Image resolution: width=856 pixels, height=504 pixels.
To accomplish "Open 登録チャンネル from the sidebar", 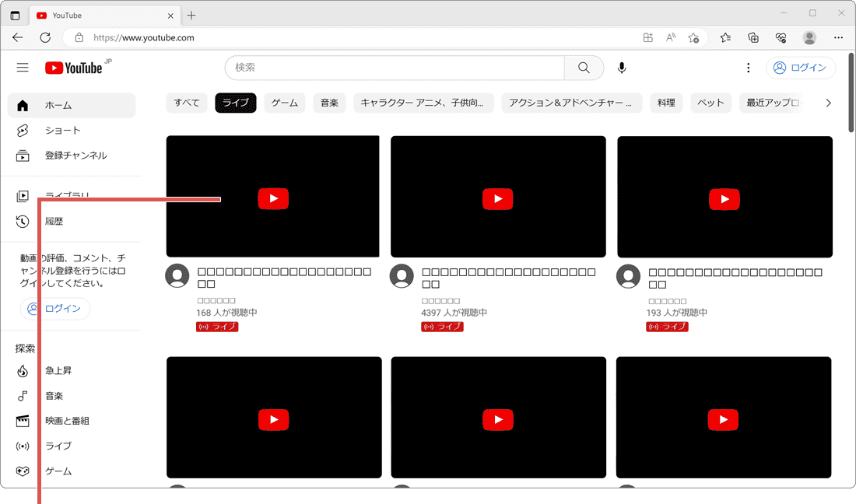I will [23, 155].
